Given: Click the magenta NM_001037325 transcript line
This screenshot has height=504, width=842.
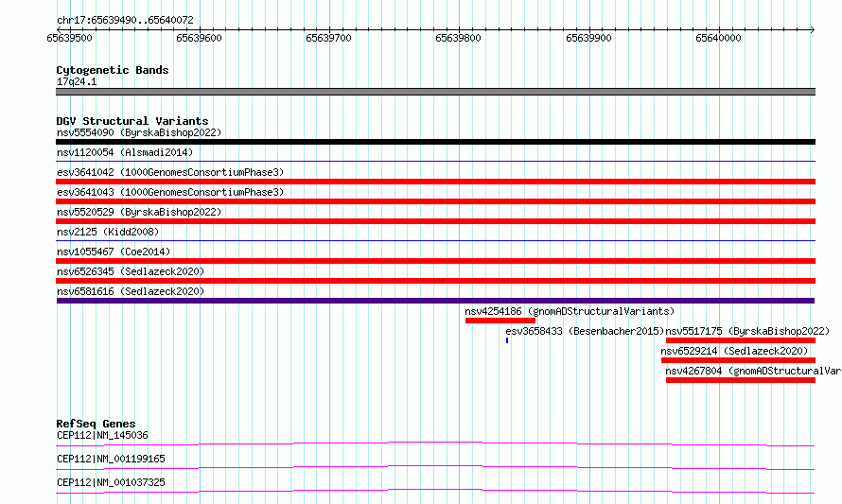Looking at the screenshot, I should click(x=435, y=491).
